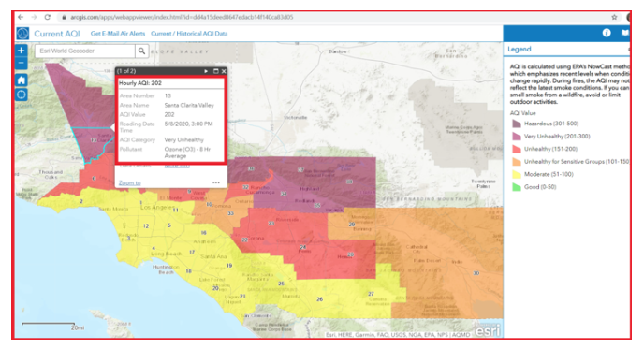Viewport: 644px width, 349px height.
Task: Open the info panel icon in header
Action: pos(607,33)
